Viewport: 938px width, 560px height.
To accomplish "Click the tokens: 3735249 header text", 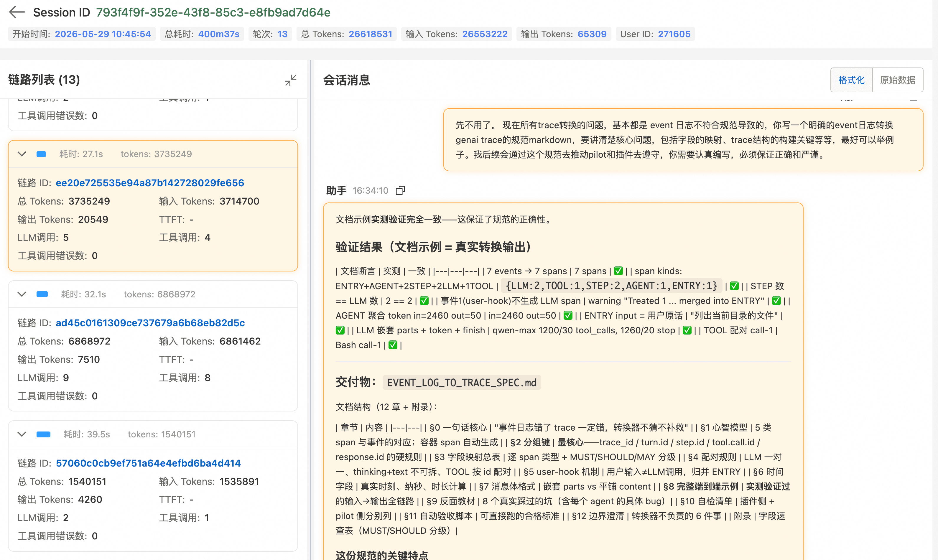I will pyautogui.click(x=156, y=154).
